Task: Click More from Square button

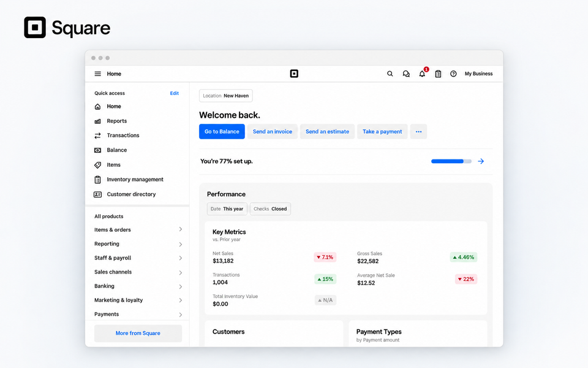Action: (x=138, y=333)
